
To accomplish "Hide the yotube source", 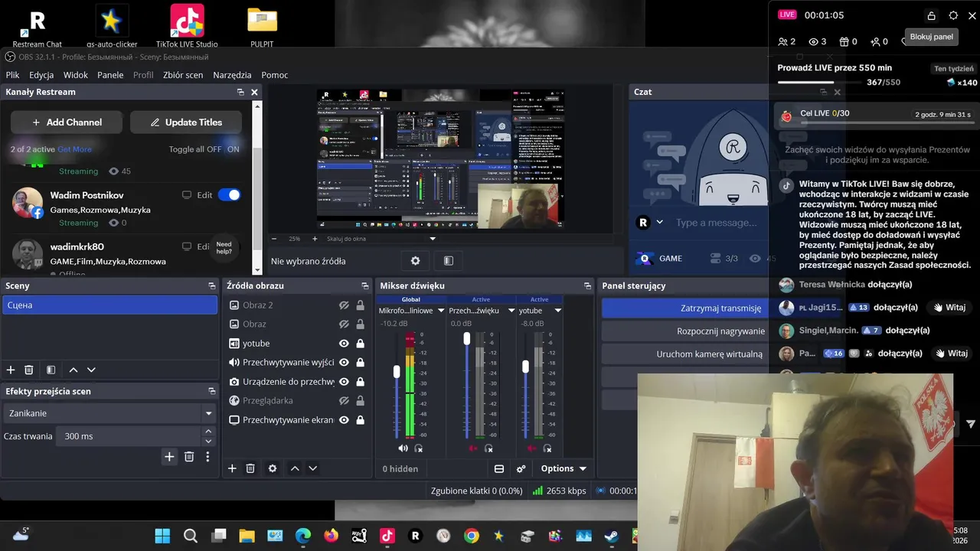I will 344,344.
